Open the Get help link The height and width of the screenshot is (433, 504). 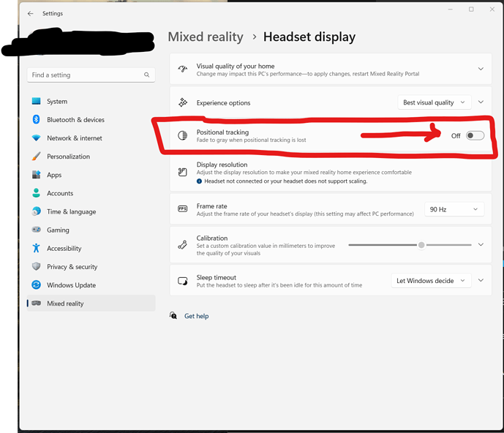196,316
